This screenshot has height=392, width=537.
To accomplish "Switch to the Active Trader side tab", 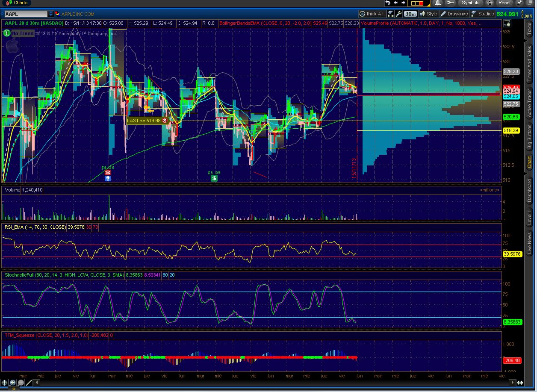I will 529,103.
